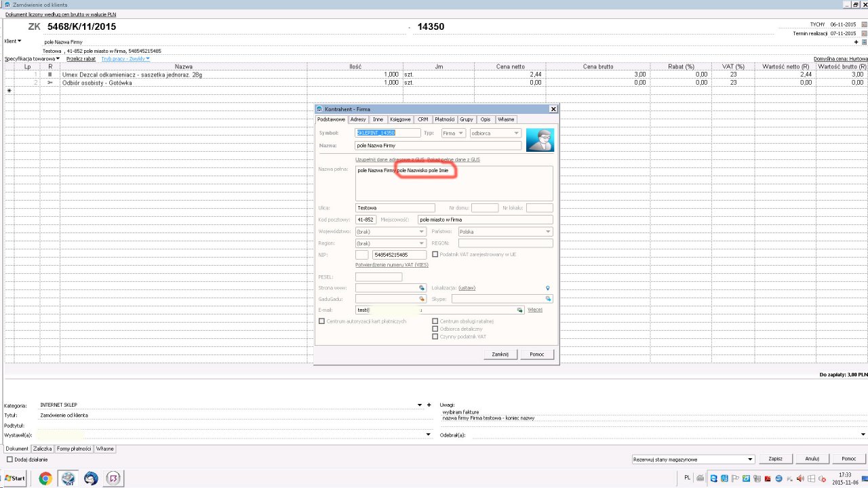
Task: Click the Pomoc button in the contractor dialog
Action: click(x=537, y=354)
